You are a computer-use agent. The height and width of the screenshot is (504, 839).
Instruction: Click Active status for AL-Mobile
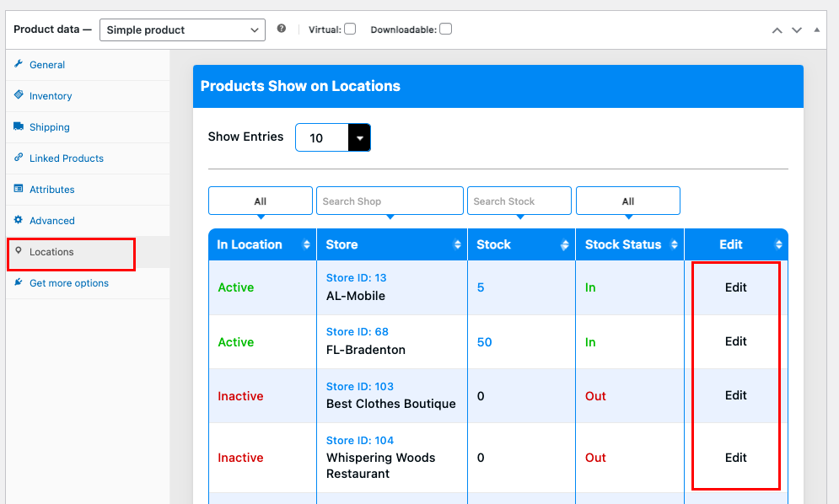click(x=236, y=287)
